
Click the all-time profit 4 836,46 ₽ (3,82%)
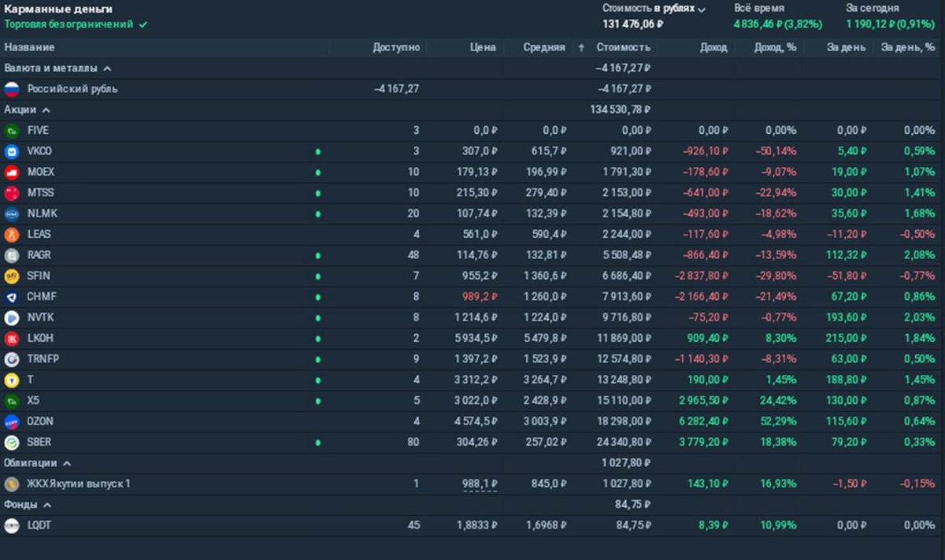778,24
